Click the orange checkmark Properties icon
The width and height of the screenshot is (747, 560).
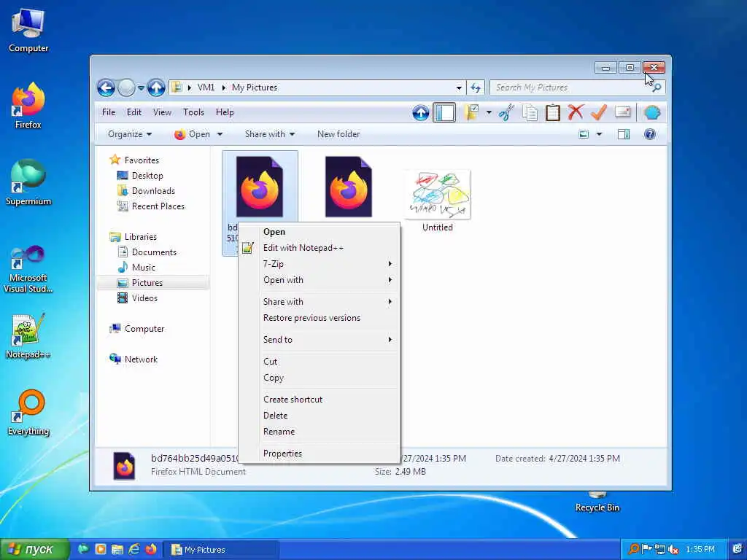tap(598, 112)
